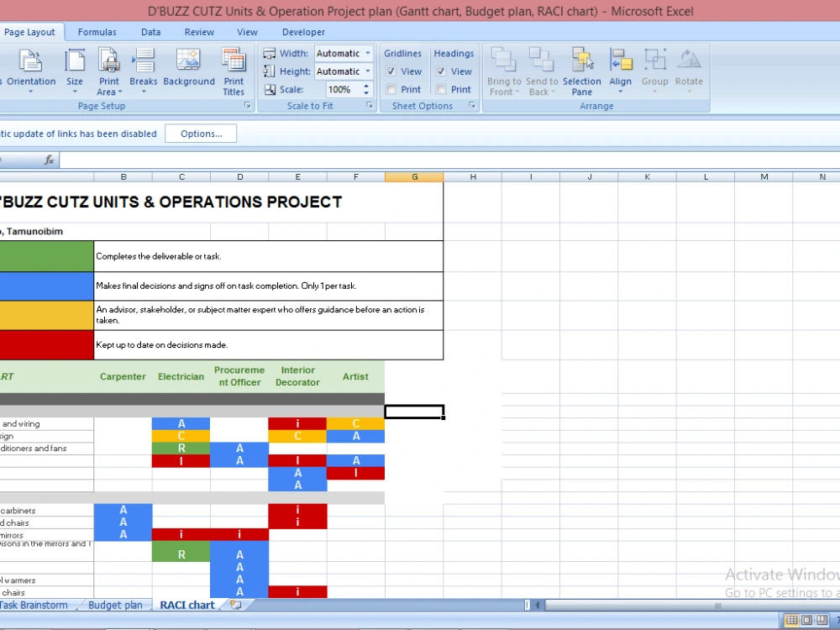840x630 pixels.
Task: Switch to Page Break Preview icon
Action: point(822,621)
